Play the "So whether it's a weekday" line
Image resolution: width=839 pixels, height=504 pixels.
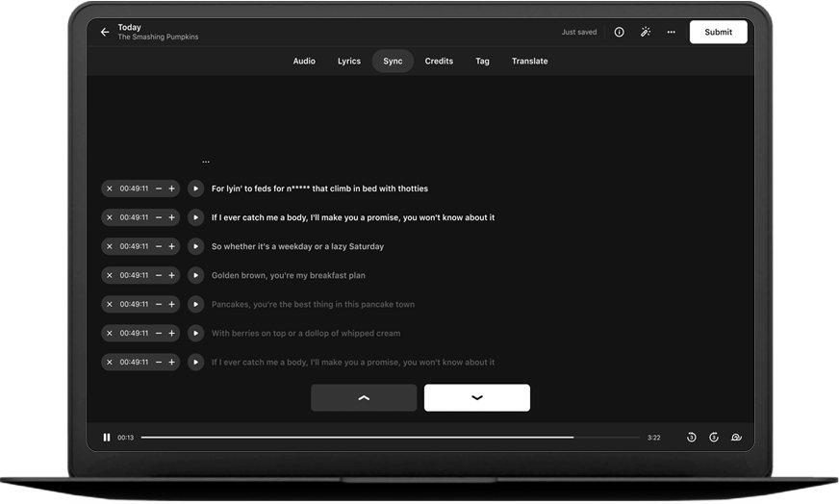pyautogui.click(x=196, y=246)
